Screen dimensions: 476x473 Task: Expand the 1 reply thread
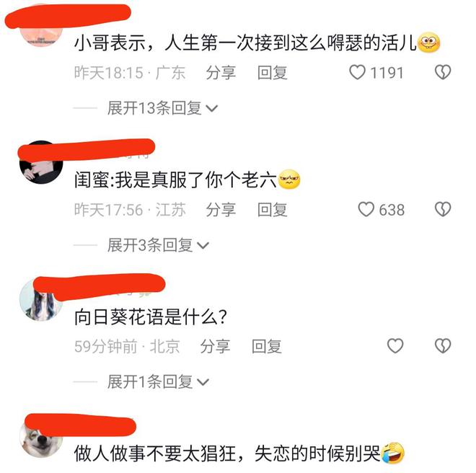[158, 381]
